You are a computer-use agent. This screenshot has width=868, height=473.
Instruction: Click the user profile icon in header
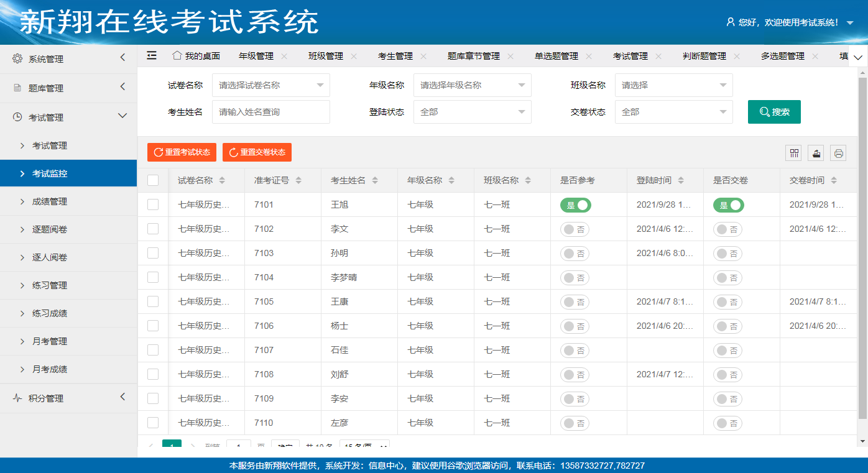(731, 22)
